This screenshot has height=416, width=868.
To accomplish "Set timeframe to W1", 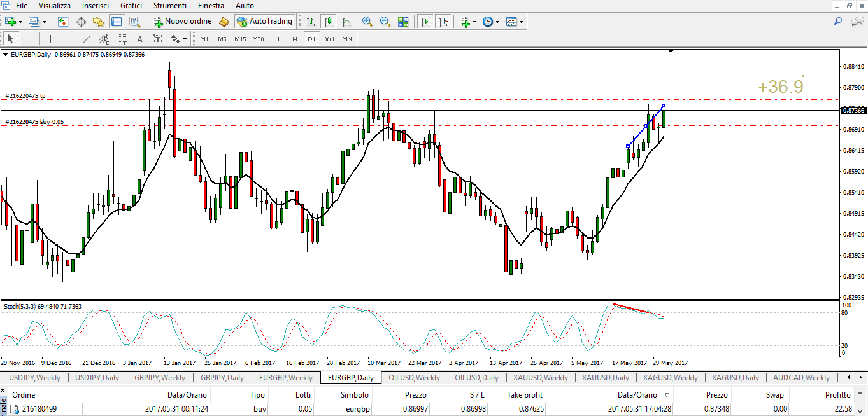I will 329,39.
